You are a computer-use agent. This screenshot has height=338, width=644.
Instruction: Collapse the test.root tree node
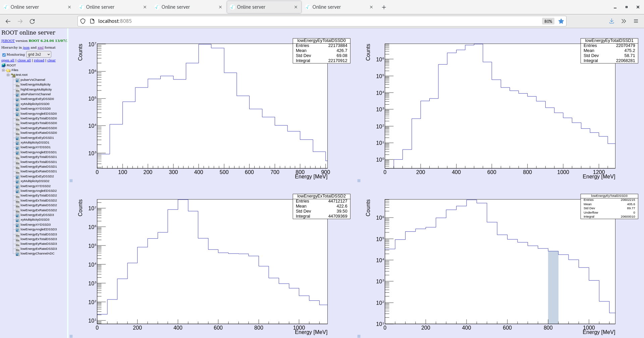click(8, 75)
